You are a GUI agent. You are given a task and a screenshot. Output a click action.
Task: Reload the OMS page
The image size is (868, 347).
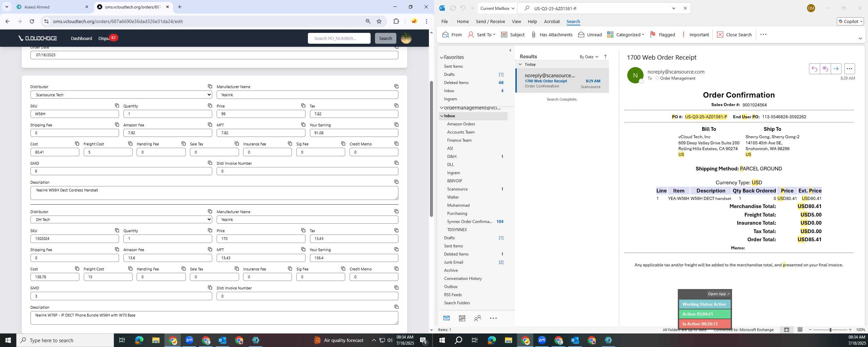[x=32, y=21]
